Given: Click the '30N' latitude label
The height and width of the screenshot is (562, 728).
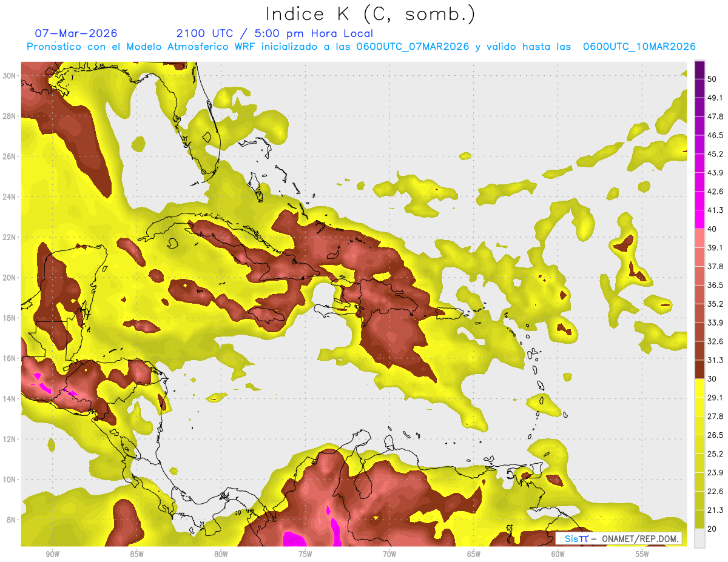Looking at the screenshot, I should [9, 76].
